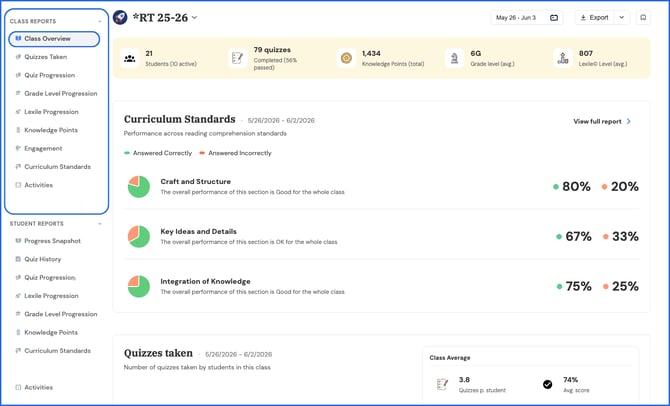Click the 79 quizzes count
This screenshot has width=670, height=406.
(x=272, y=50)
